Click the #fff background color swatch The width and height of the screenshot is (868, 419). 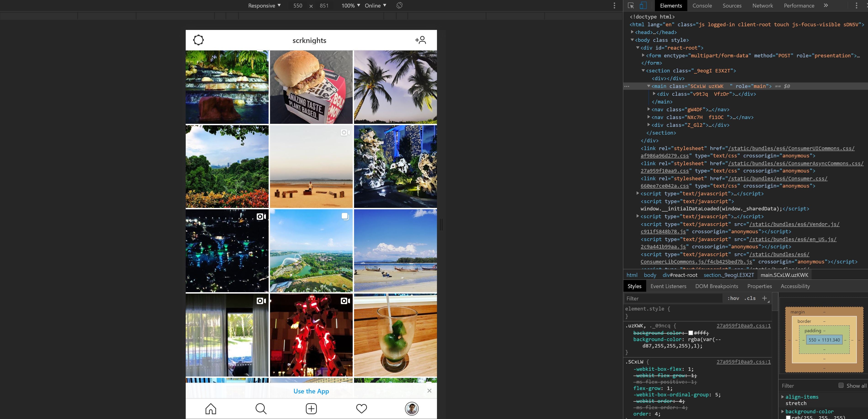point(691,333)
